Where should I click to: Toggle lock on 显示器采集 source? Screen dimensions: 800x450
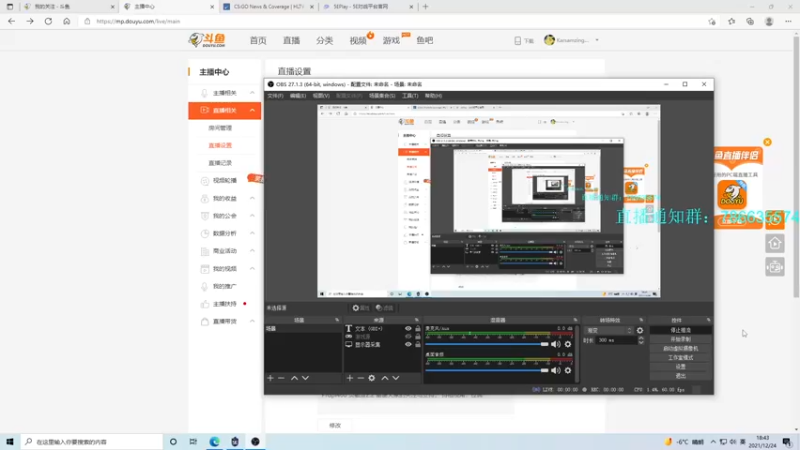[x=418, y=344]
